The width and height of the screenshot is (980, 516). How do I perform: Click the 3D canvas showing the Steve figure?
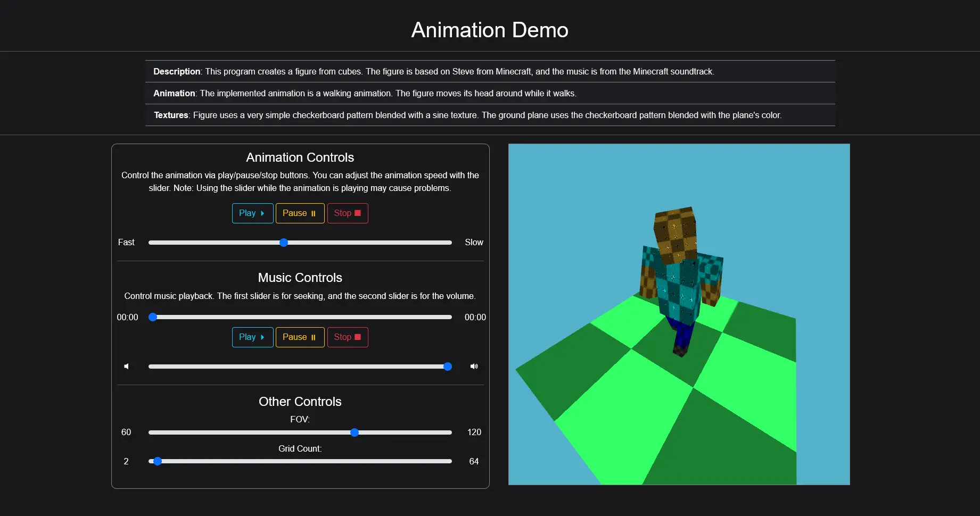point(679,314)
